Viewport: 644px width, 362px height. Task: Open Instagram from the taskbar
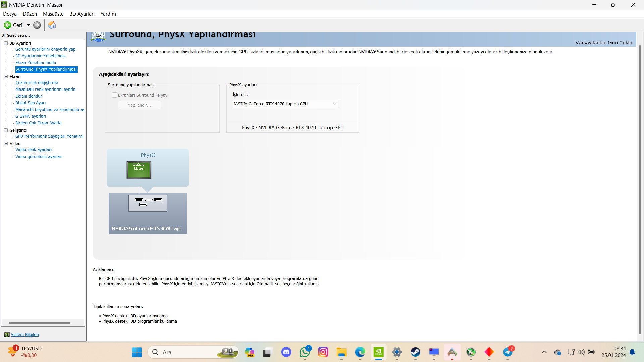(323, 352)
